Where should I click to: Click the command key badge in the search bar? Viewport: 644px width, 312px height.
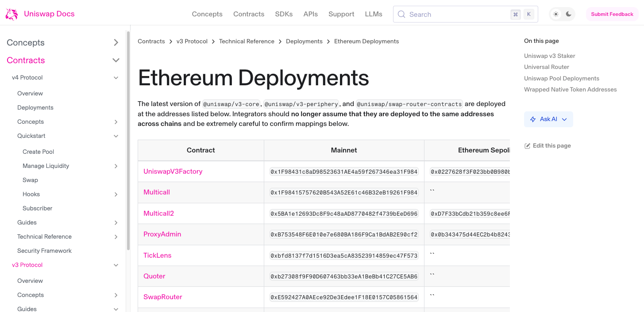[515, 14]
